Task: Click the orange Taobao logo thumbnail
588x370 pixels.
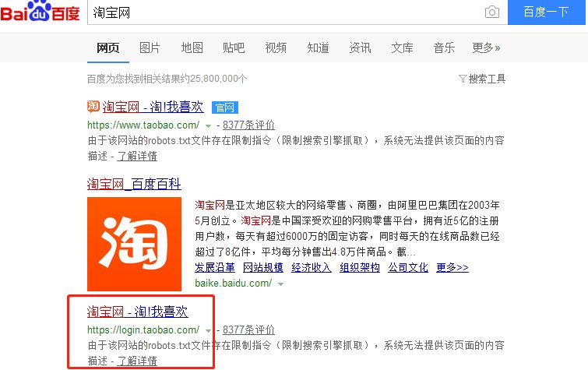Action: 134,245
